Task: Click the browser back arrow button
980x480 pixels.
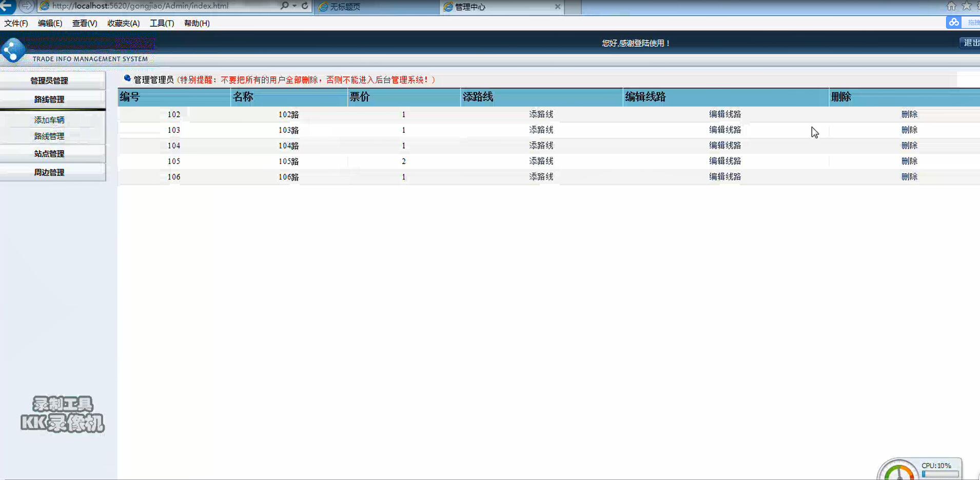Action: (7, 6)
